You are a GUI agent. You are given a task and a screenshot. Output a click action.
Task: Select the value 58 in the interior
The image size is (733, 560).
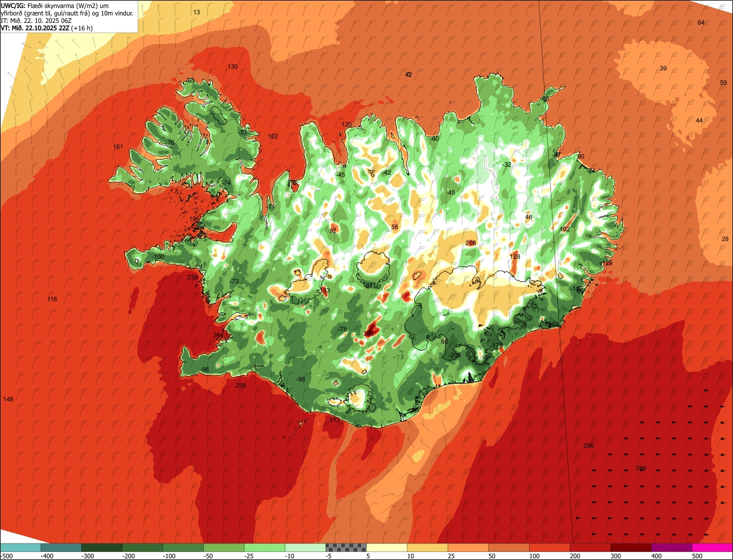(x=395, y=227)
